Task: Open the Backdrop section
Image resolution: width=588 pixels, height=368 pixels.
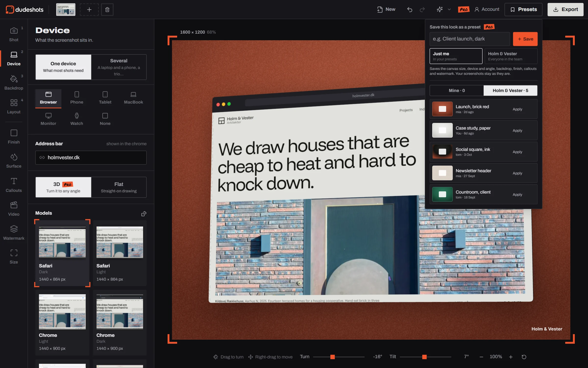Action: click(x=14, y=83)
